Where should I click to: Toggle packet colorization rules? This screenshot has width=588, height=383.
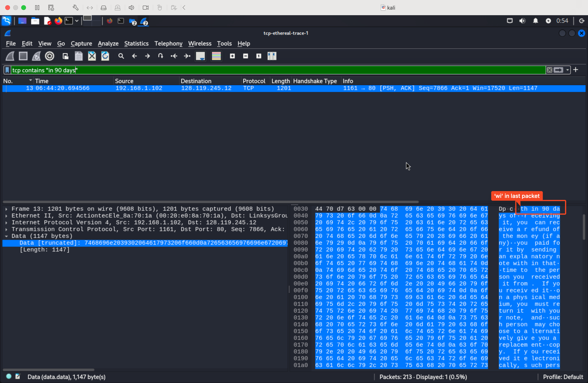(x=216, y=56)
